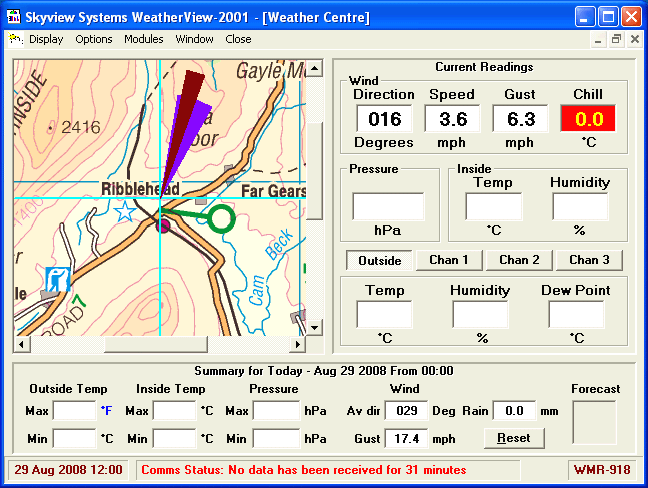Click the blue tourist information icon on map
Viewport: 648px width, 488px height.
click(x=57, y=279)
